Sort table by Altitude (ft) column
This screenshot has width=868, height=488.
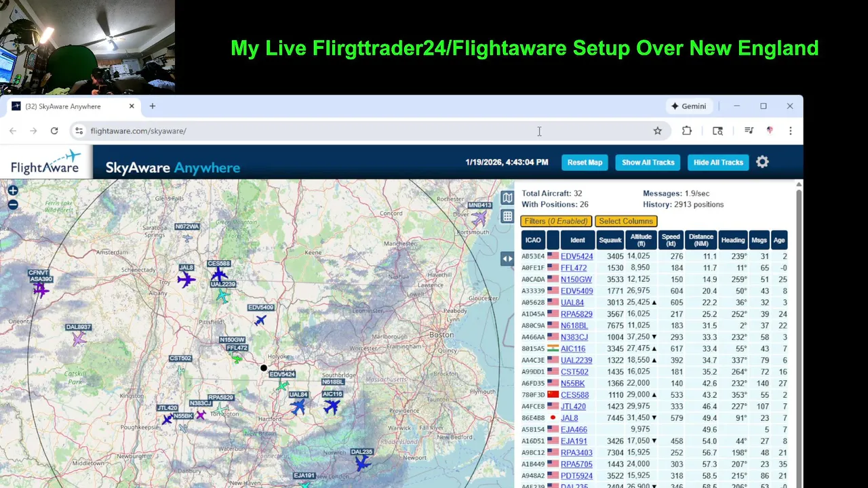(x=641, y=240)
